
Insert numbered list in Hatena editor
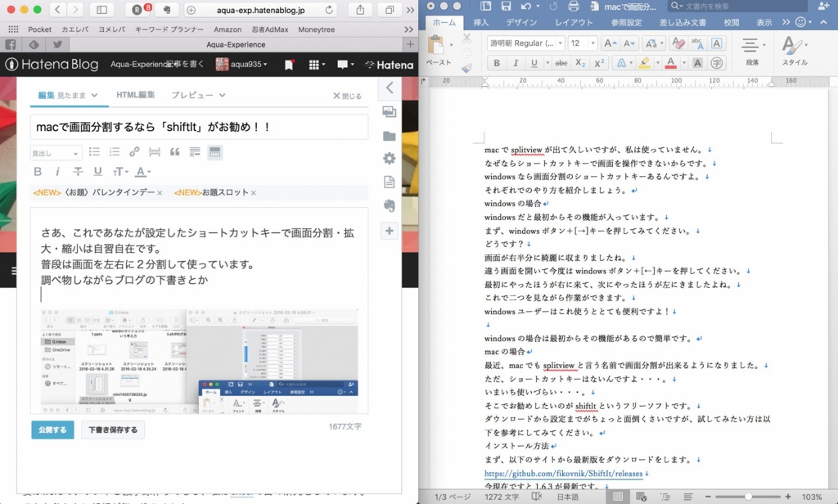115,152
